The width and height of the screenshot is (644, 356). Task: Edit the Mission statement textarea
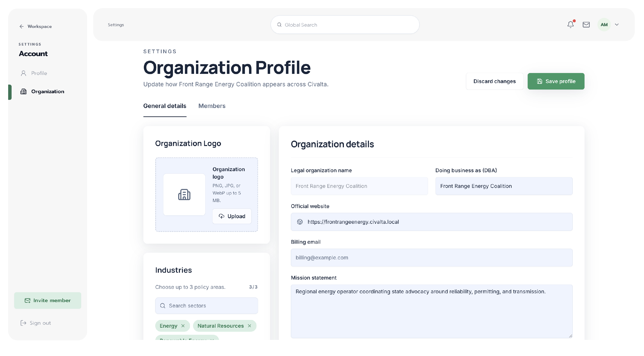(431, 311)
